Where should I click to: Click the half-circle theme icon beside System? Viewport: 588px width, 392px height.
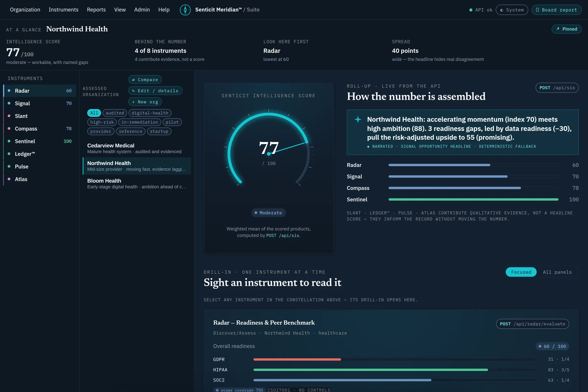[501, 10]
